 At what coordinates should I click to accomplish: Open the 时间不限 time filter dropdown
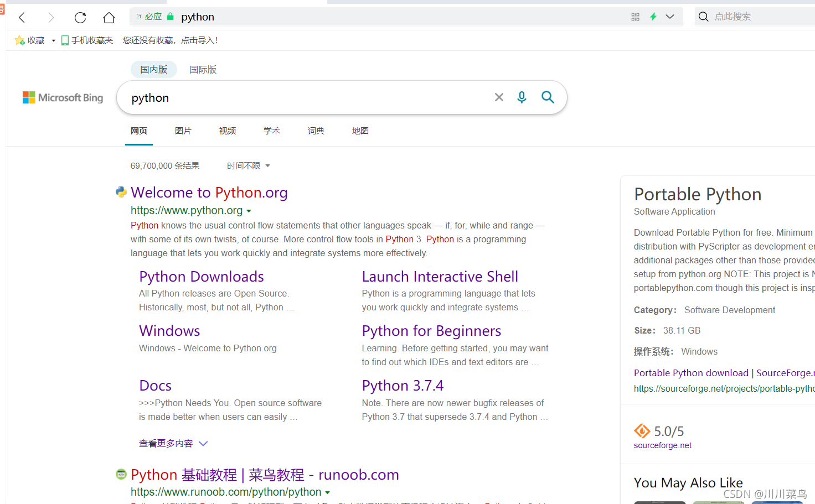pos(249,166)
